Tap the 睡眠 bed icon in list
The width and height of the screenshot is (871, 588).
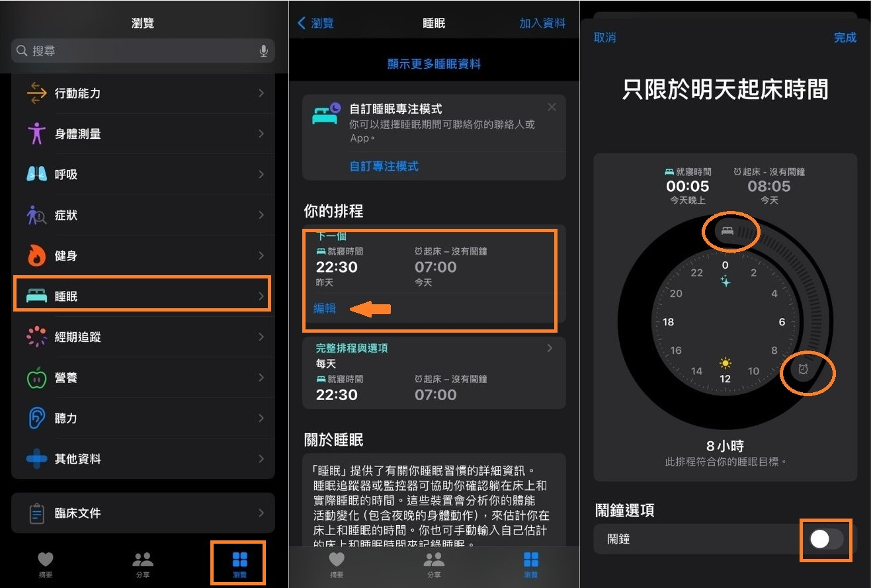(x=36, y=296)
